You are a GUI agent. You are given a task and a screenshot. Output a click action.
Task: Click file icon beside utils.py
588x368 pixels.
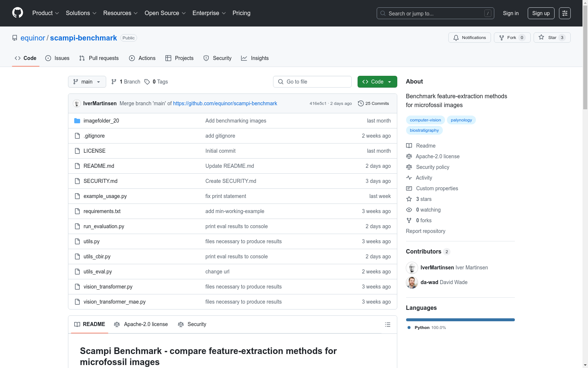pyautogui.click(x=77, y=241)
